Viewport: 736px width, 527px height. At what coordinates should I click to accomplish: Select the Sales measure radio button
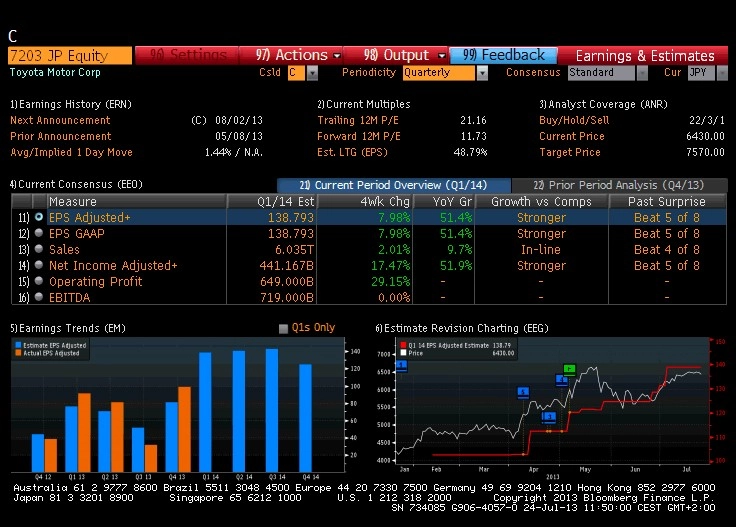coord(39,249)
